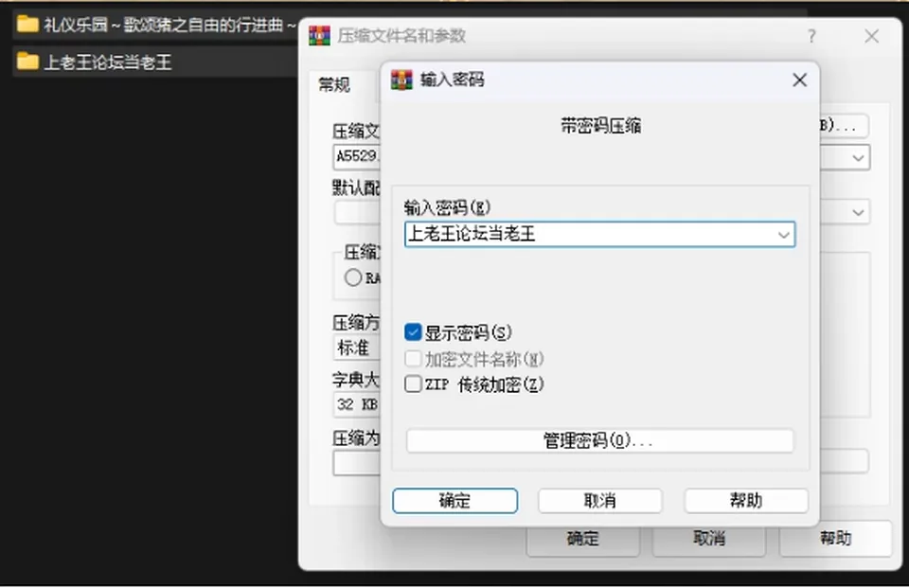Enable the ZIP 传统加密(Z) checkbox

(x=413, y=383)
